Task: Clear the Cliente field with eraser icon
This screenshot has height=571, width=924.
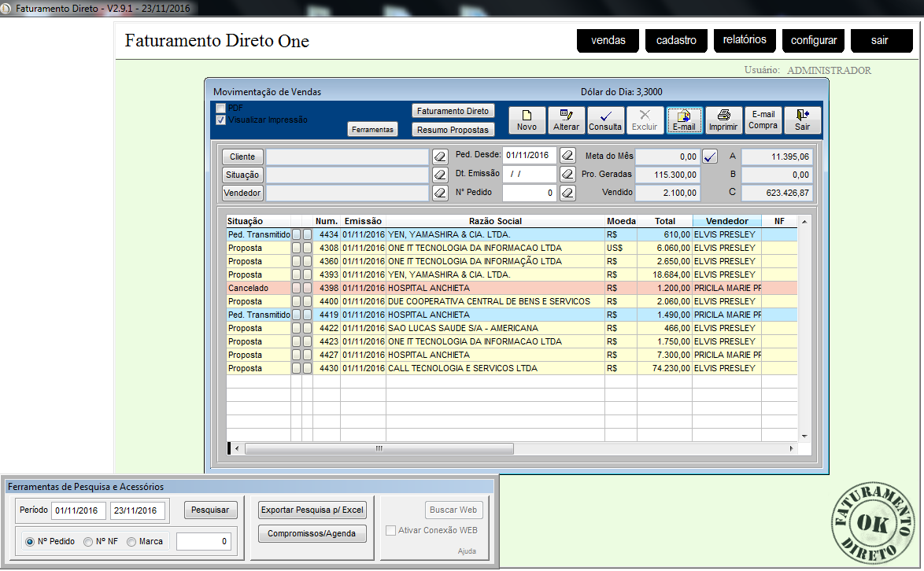Action: coord(440,157)
